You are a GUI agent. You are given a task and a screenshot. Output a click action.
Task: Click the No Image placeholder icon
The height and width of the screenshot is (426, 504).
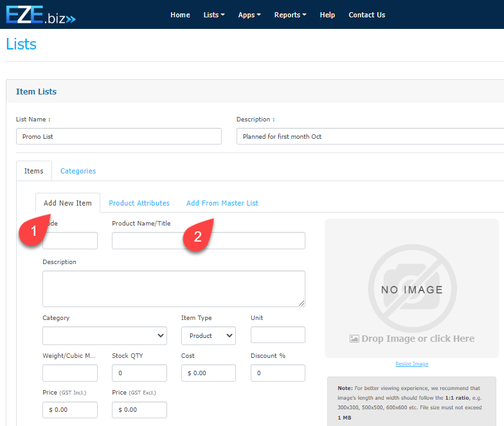pos(411,288)
